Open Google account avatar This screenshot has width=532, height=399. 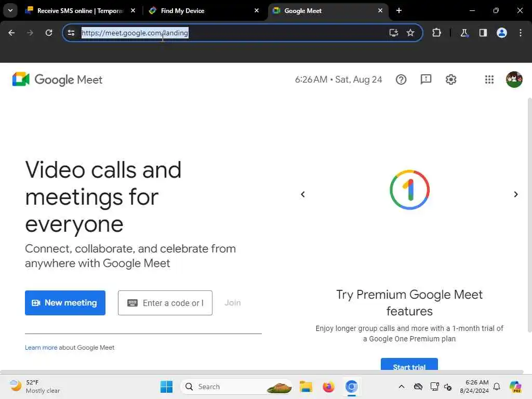pyautogui.click(x=514, y=79)
